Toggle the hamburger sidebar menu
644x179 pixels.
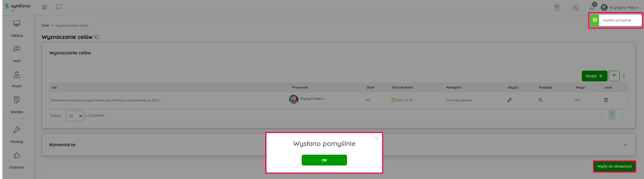click(44, 7)
